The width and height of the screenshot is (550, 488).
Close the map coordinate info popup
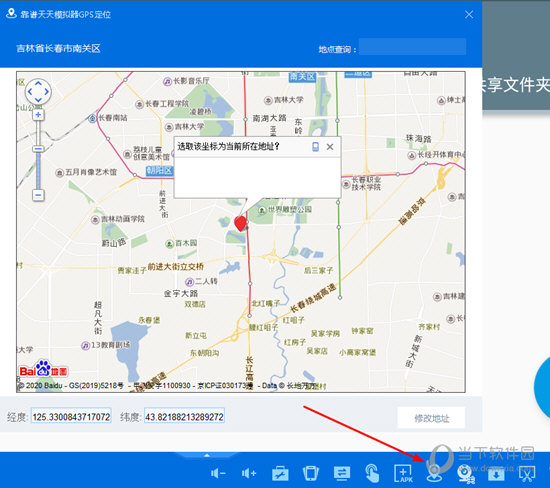330,147
